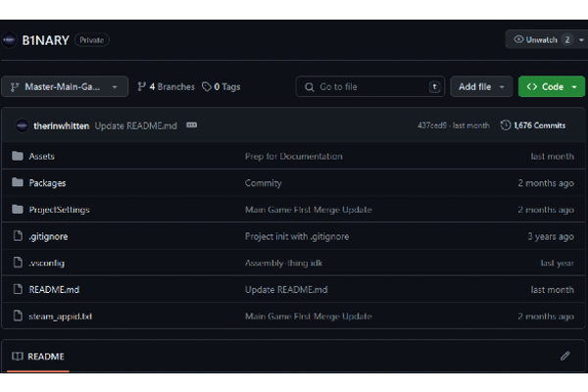Open the steam_appid.txt file

[x=61, y=317]
